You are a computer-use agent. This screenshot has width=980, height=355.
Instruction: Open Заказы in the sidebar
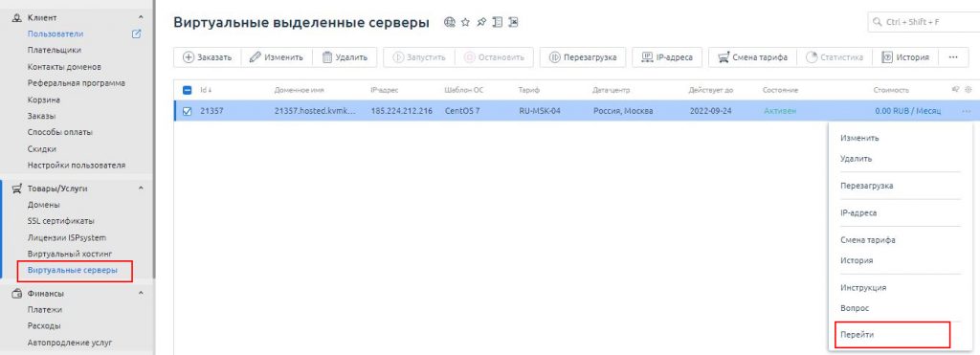[x=41, y=116]
